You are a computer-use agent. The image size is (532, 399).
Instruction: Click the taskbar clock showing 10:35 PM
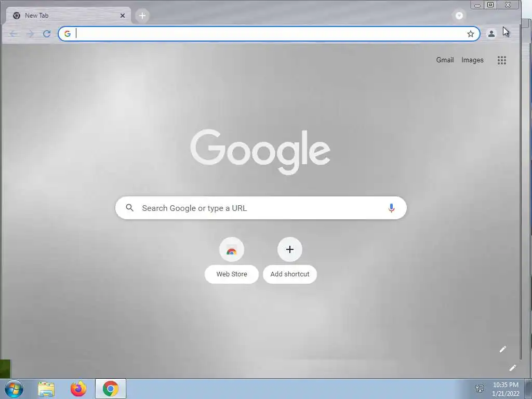click(506, 389)
